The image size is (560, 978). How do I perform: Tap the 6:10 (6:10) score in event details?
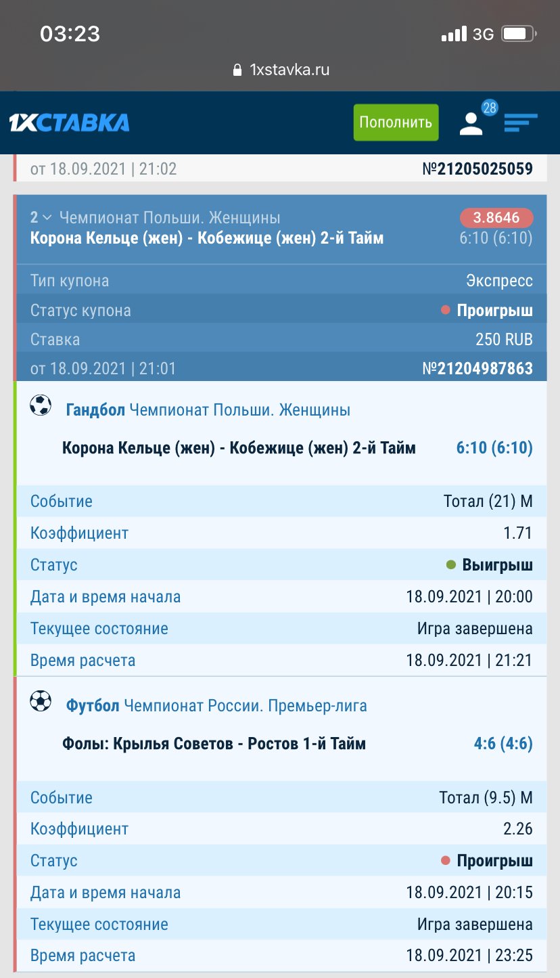pos(494,447)
